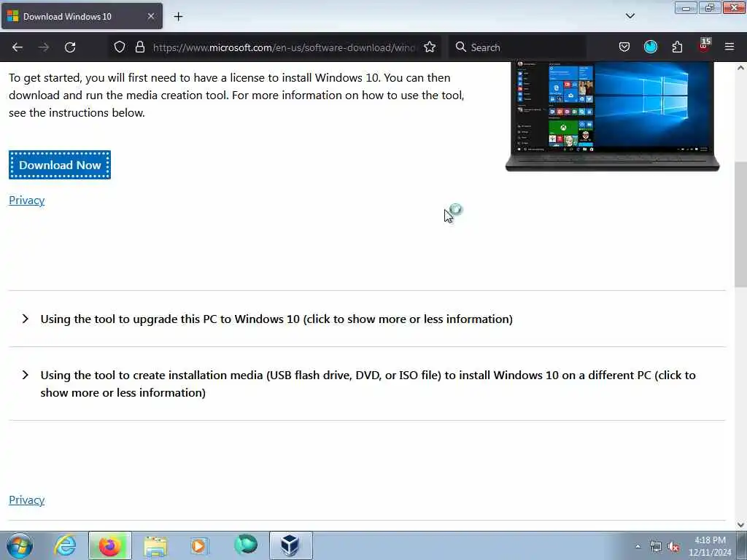Click the scrollbar down arrow
Image resolution: width=747 pixels, height=560 pixels.
coord(740,525)
